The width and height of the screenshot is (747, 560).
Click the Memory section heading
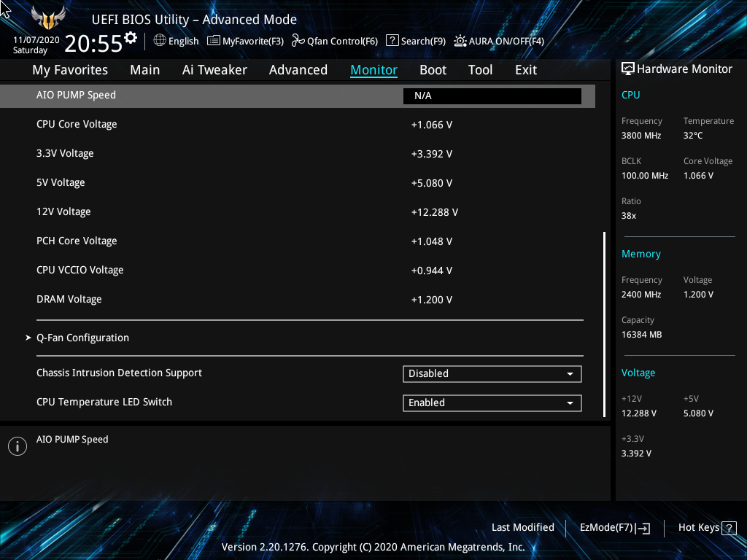(x=640, y=254)
